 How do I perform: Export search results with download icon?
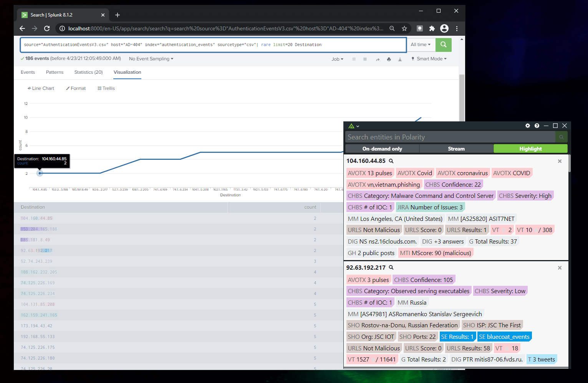[400, 59]
